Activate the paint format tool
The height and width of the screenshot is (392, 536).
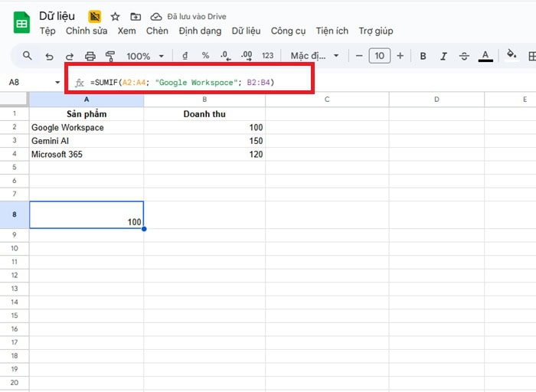(110, 56)
